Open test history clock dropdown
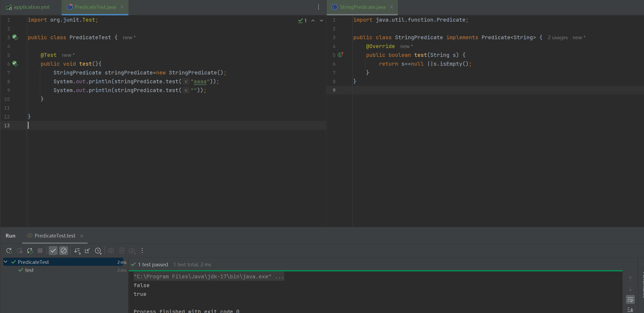 (x=98, y=251)
